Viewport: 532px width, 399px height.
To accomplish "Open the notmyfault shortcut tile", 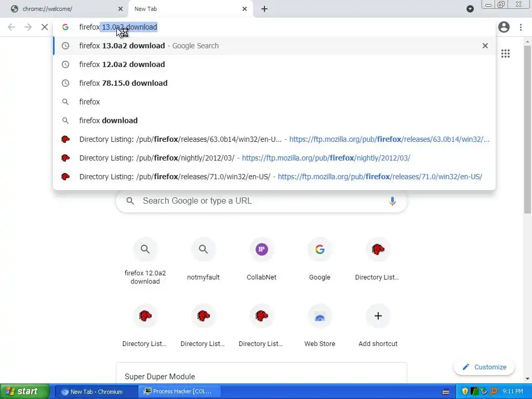I will pos(203,260).
